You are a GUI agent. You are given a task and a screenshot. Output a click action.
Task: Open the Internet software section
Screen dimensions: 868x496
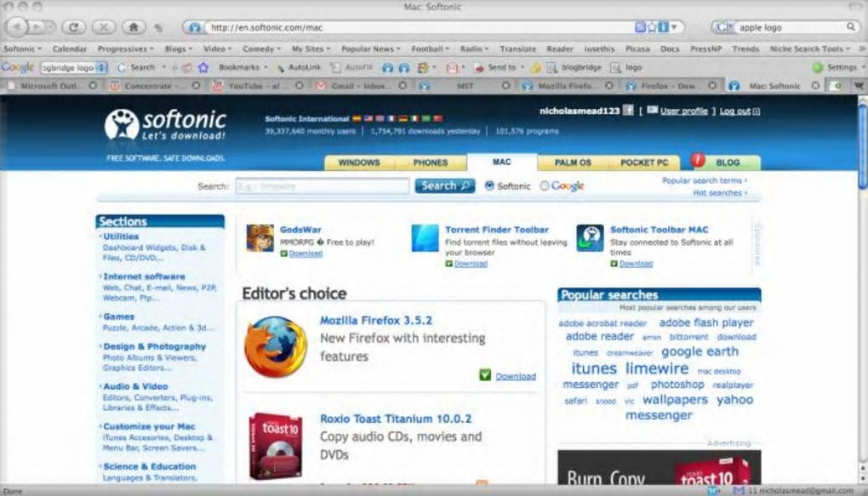tap(144, 277)
